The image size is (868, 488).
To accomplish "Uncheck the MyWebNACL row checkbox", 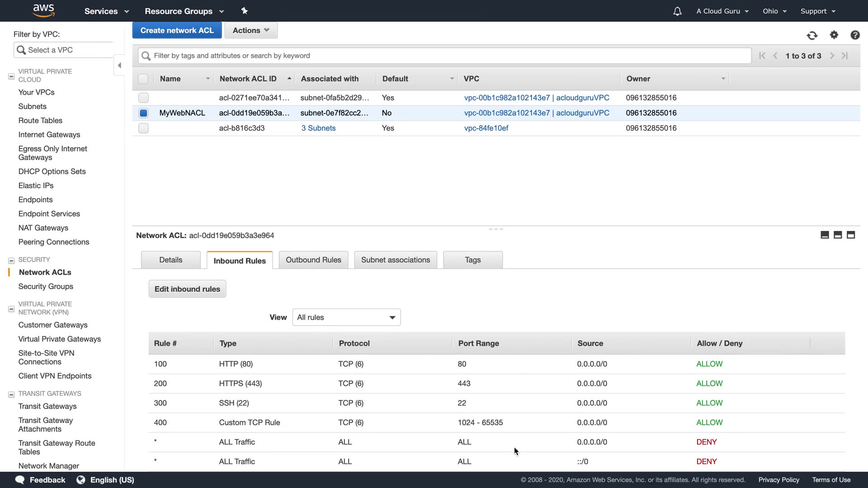I will point(143,113).
